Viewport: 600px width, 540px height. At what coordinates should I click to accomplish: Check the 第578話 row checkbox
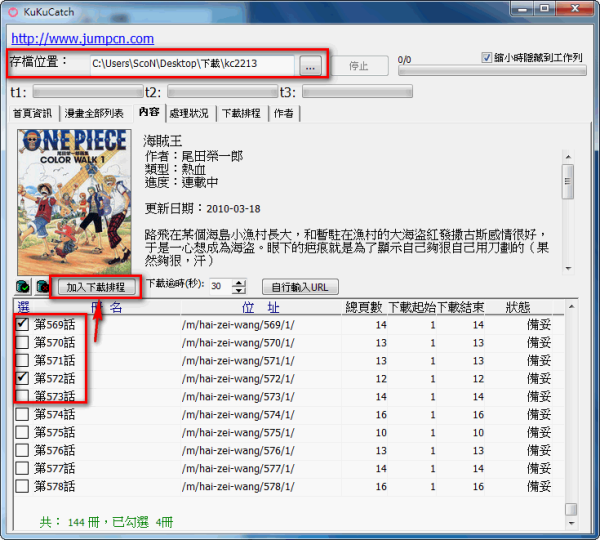tap(22, 486)
